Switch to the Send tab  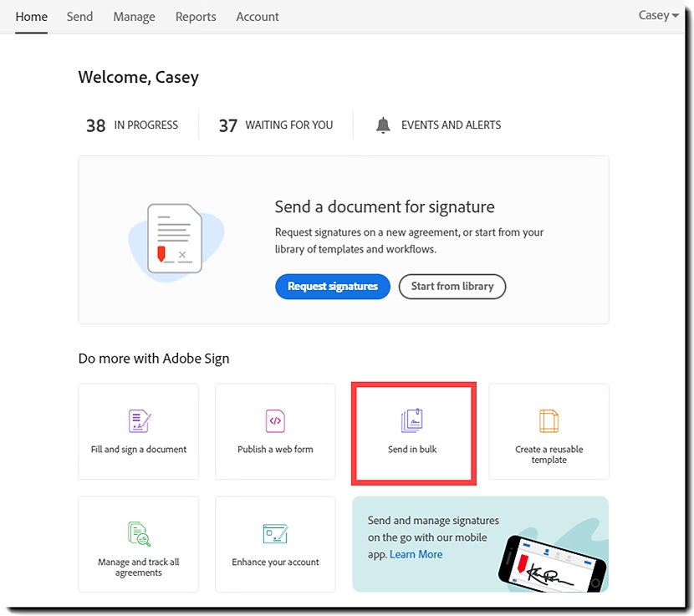[79, 16]
